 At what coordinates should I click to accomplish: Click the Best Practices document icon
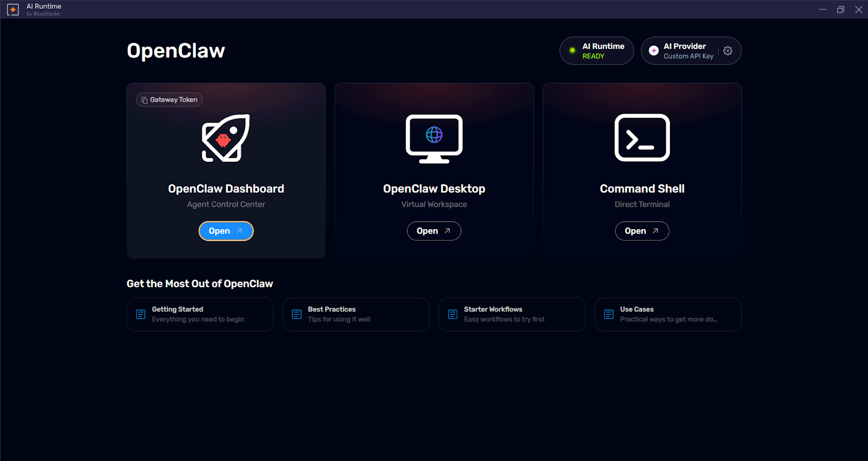[x=297, y=314]
